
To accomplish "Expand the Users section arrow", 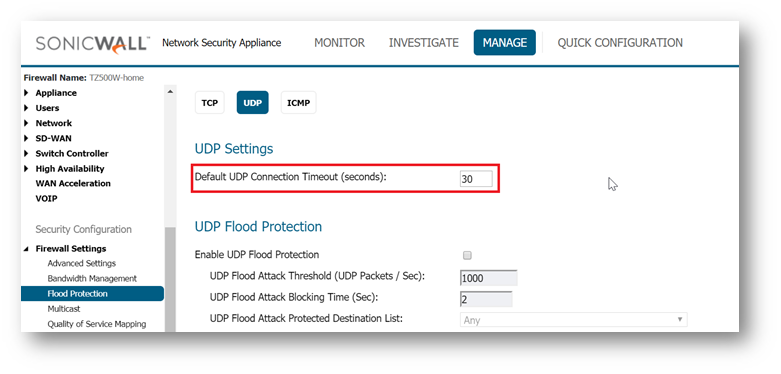I will click(x=26, y=108).
